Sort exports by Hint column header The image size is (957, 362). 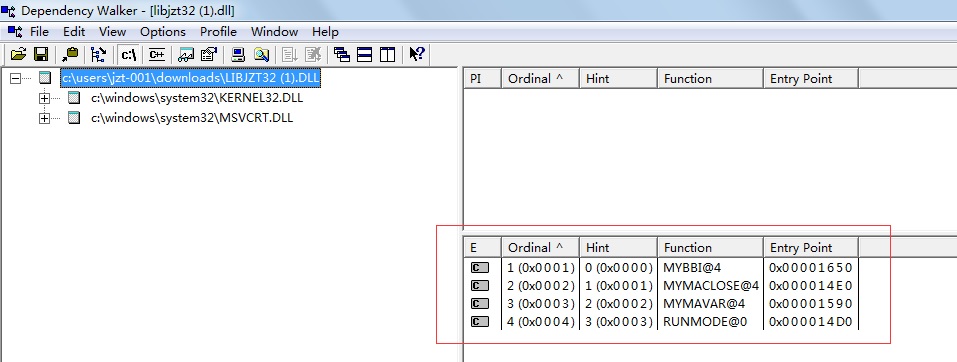(618, 248)
